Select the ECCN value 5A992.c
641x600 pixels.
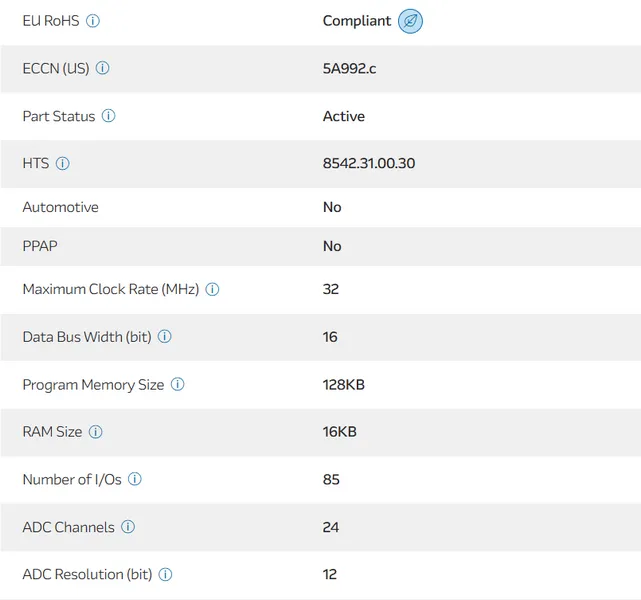(350, 69)
